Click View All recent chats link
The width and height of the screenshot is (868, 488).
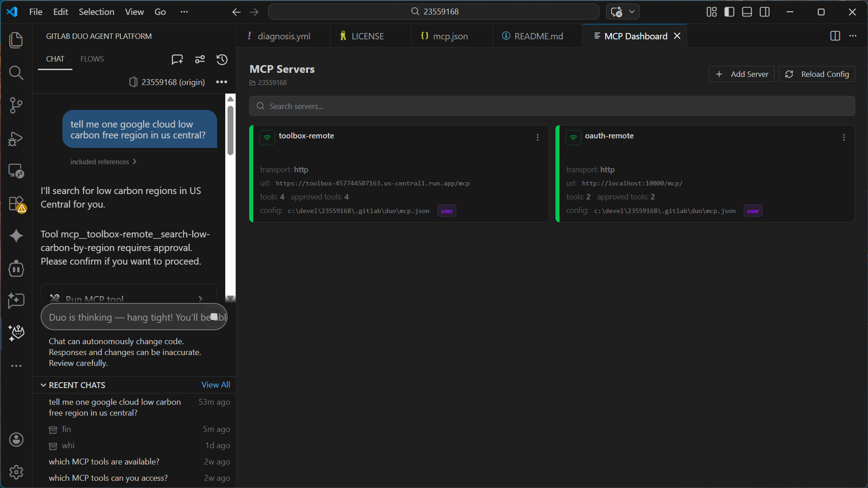[x=216, y=385]
